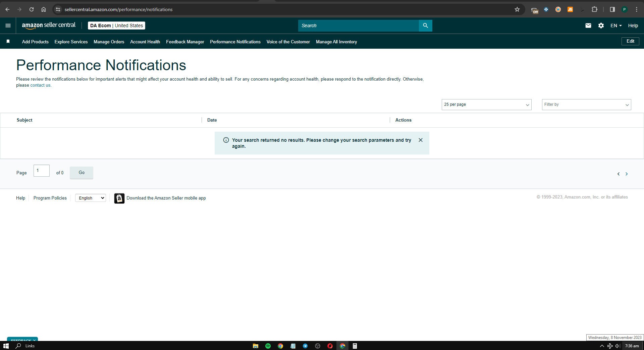
Task: Click the page number input field
Action: point(42,171)
